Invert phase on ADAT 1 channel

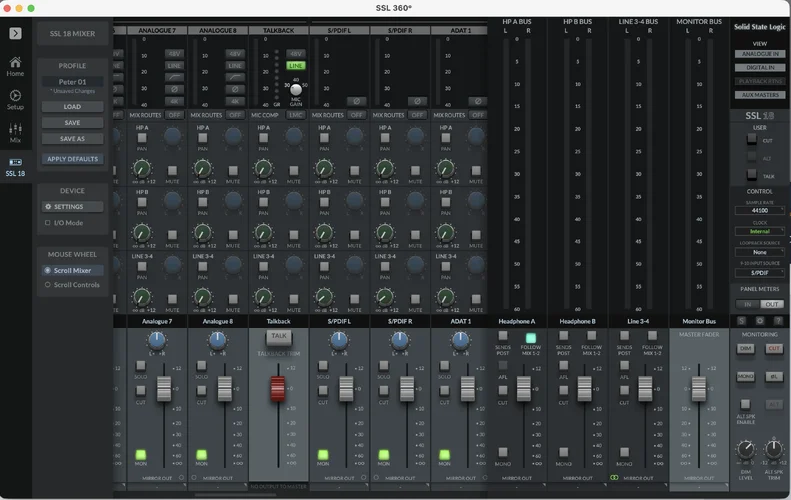pyautogui.click(x=477, y=101)
